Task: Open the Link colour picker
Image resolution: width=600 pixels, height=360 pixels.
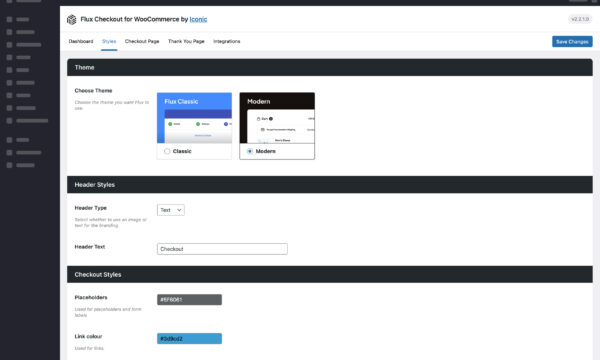Action: click(189, 339)
